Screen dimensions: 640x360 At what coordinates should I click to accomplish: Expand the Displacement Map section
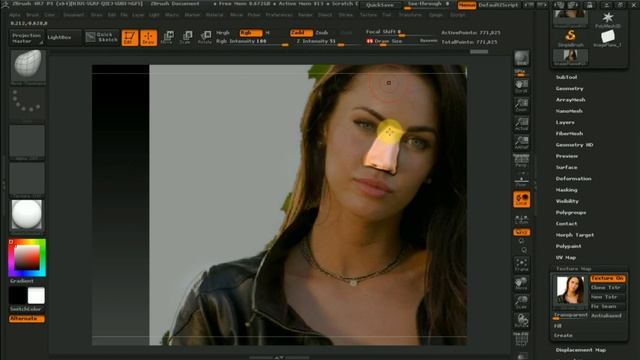(x=581, y=350)
